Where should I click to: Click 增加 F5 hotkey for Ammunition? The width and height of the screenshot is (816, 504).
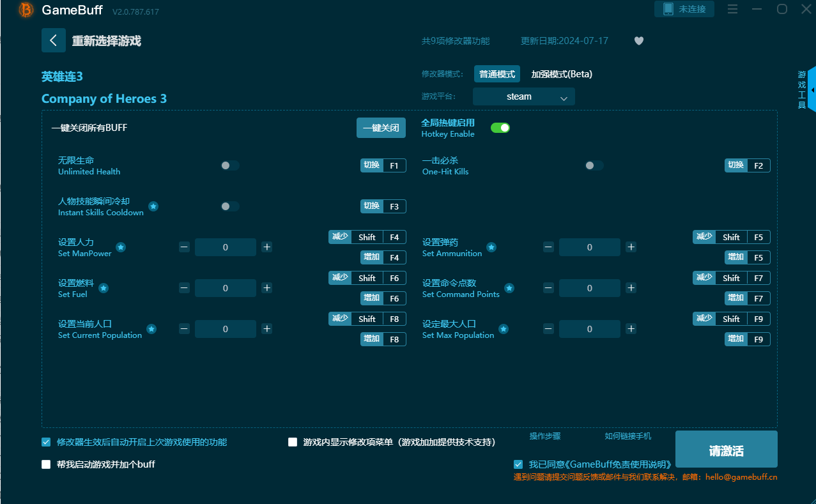(x=748, y=257)
